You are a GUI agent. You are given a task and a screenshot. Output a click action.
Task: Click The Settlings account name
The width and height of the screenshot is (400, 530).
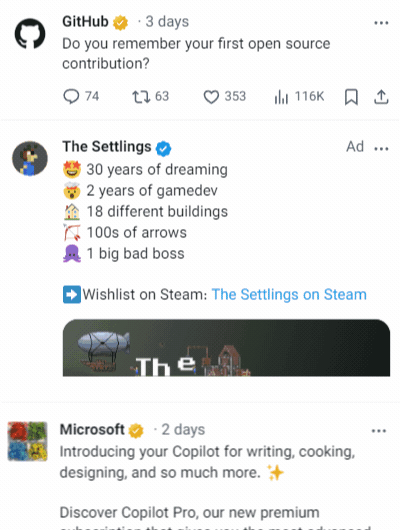(x=107, y=147)
